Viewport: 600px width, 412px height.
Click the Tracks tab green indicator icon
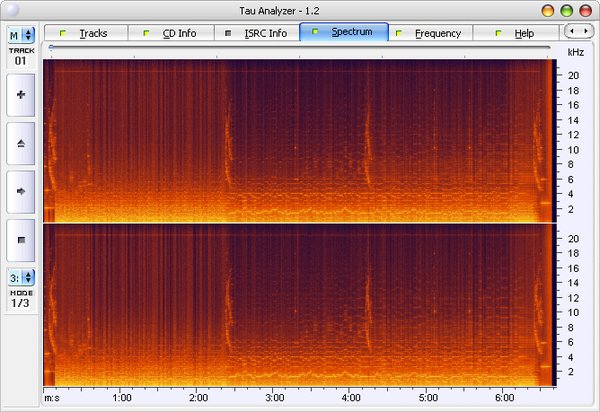click(63, 33)
